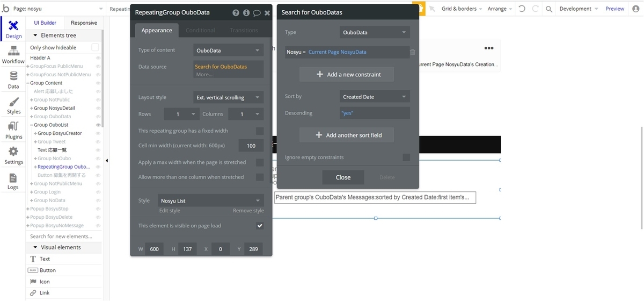Image resolution: width=644 pixels, height=301 pixels.
Task: Open the search tool magnifier
Action: [548, 9]
